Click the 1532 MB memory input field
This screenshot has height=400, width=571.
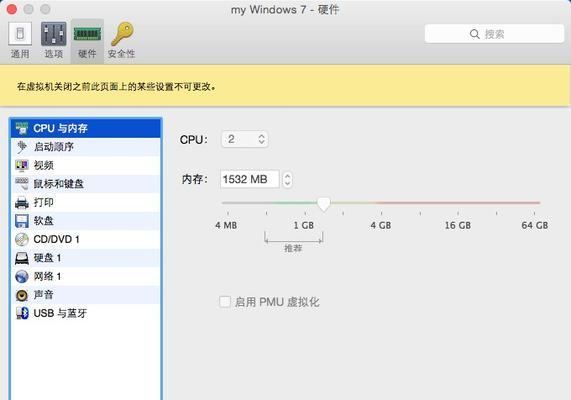click(250, 179)
